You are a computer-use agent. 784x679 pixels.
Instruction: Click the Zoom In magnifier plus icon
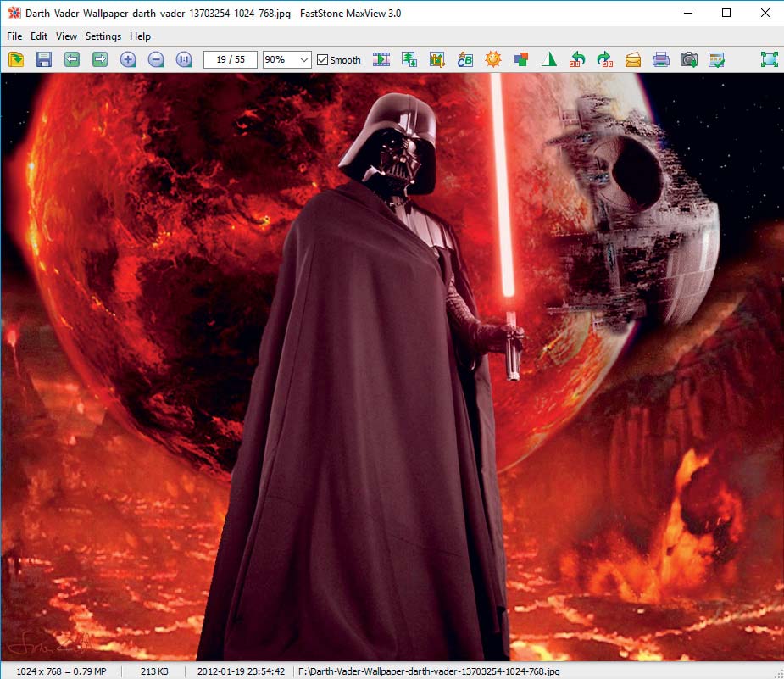click(128, 59)
